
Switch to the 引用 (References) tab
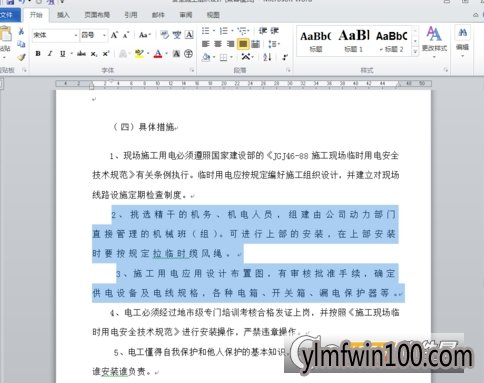[131, 15]
